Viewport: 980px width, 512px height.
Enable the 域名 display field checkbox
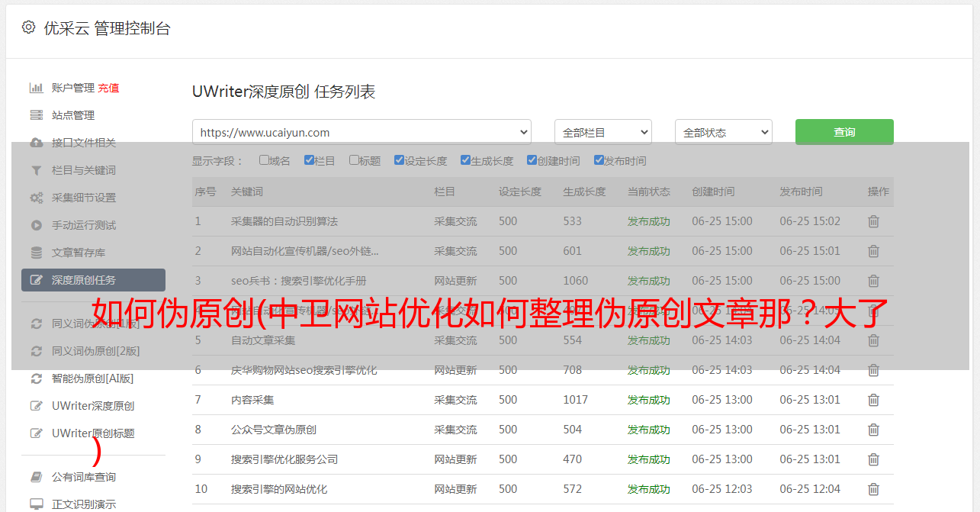264,160
